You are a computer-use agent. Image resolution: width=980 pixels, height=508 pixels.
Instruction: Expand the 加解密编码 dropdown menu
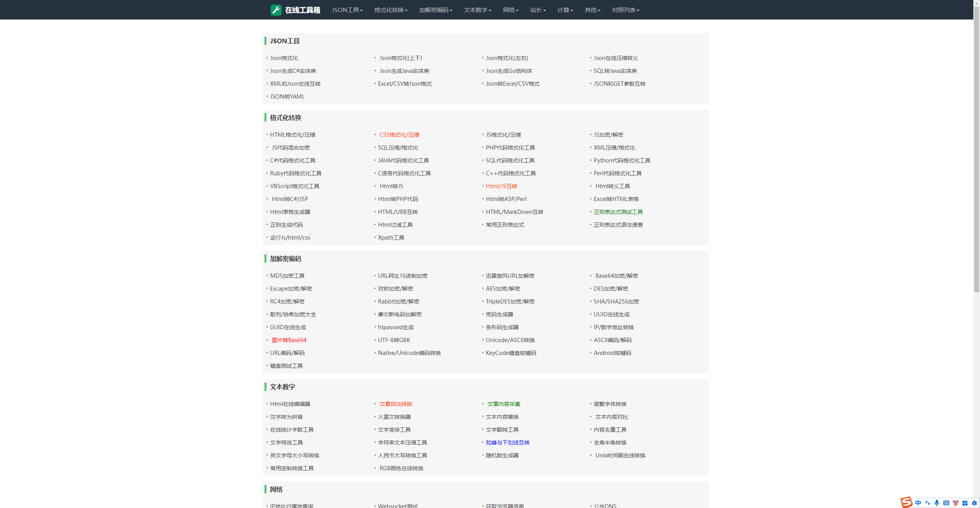click(x=435, y=10)
